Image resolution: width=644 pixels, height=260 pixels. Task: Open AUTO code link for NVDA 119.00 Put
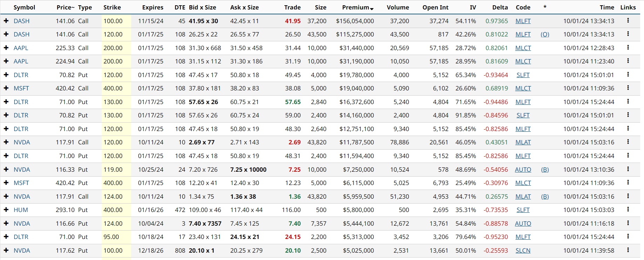(523, 170)
